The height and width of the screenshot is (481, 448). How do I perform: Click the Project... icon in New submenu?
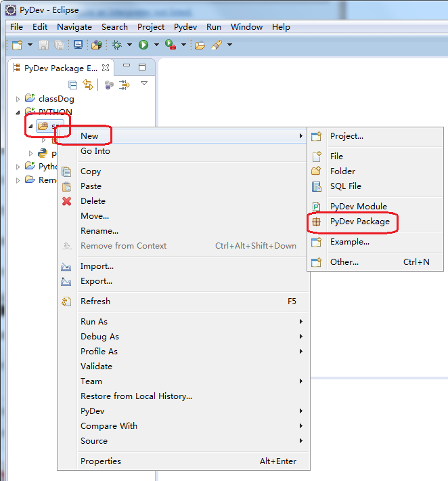[316, 136]
